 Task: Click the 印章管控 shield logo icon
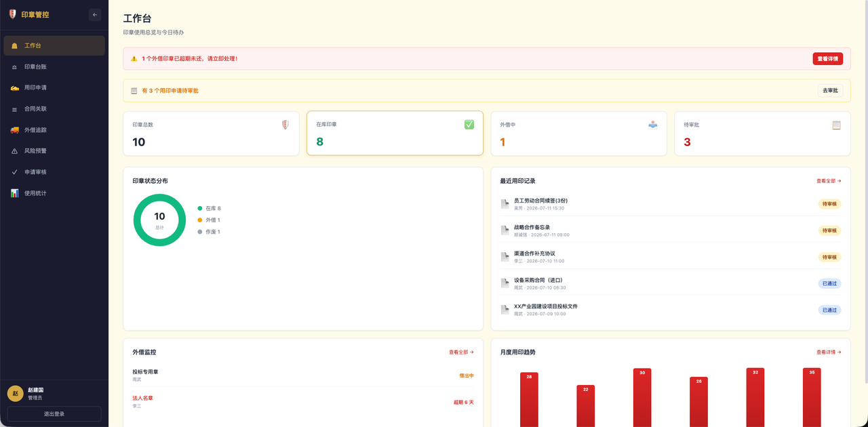(x=12, y=14)
